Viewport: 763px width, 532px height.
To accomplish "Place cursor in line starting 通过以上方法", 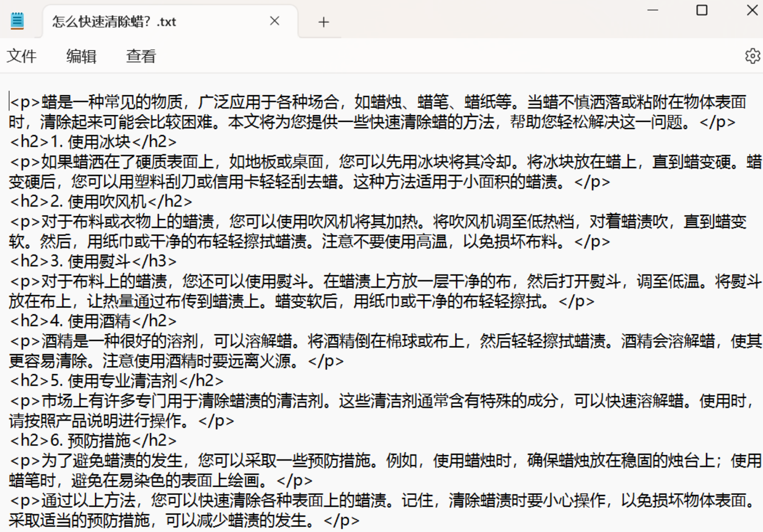I will [x=382, y=500].
